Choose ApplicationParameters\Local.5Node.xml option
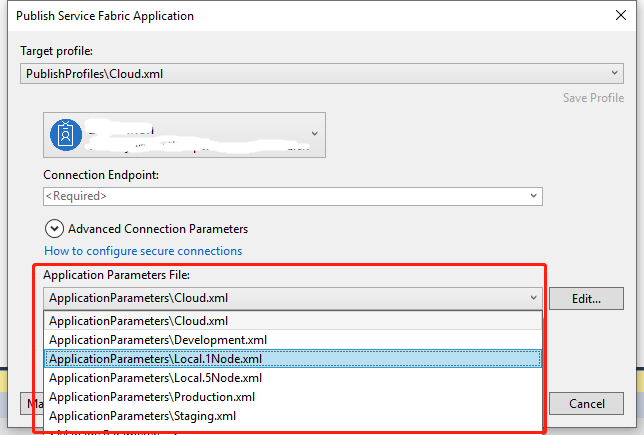 pyautogui.click(x=292, y=377)
